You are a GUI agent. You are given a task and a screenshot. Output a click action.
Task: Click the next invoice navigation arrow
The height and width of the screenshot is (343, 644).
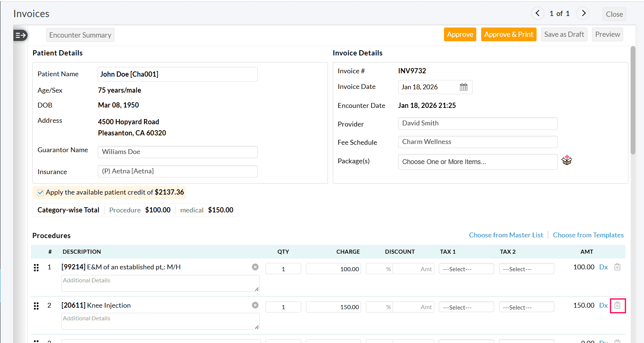pyautogui.click(x=583, y=13)
